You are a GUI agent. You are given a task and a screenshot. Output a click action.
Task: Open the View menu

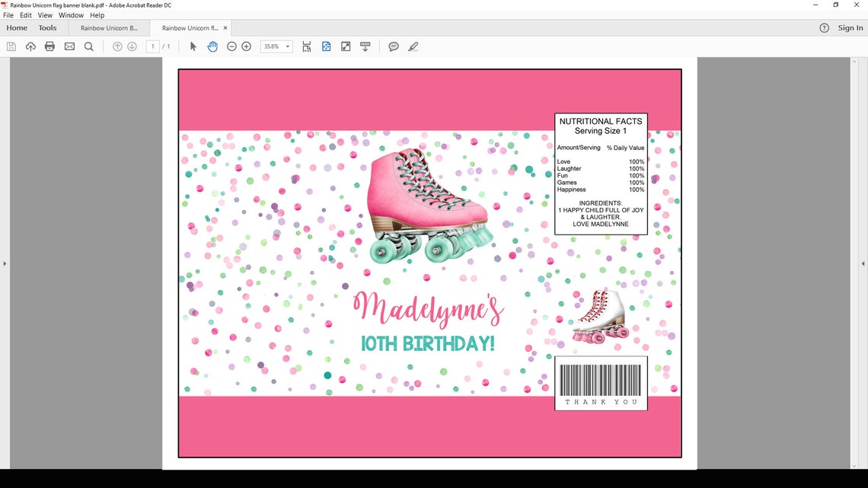point(44,14)
